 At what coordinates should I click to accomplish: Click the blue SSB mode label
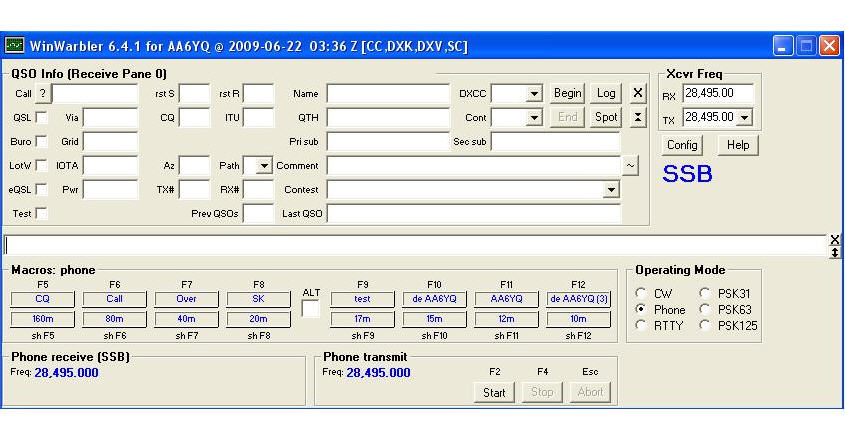687,174
